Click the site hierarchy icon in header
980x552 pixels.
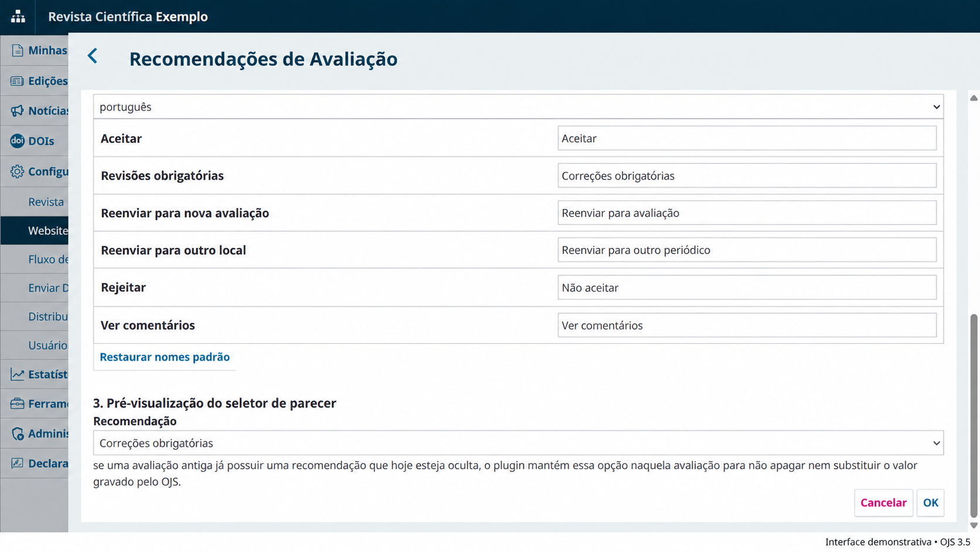click(x=18, y=16)
